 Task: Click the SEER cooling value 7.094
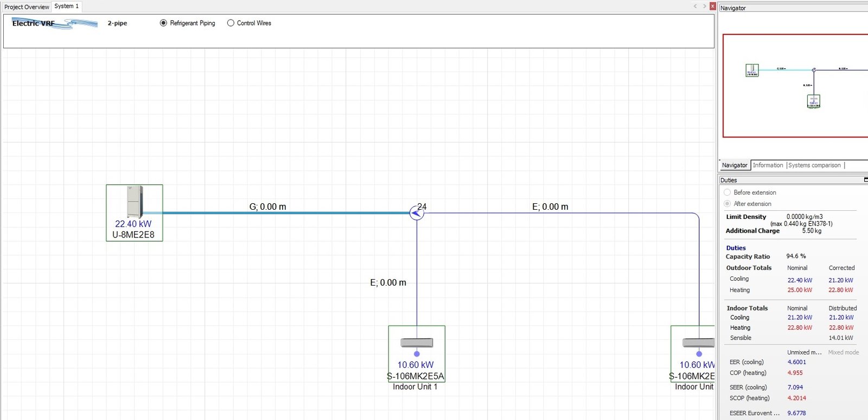(795, 387)
